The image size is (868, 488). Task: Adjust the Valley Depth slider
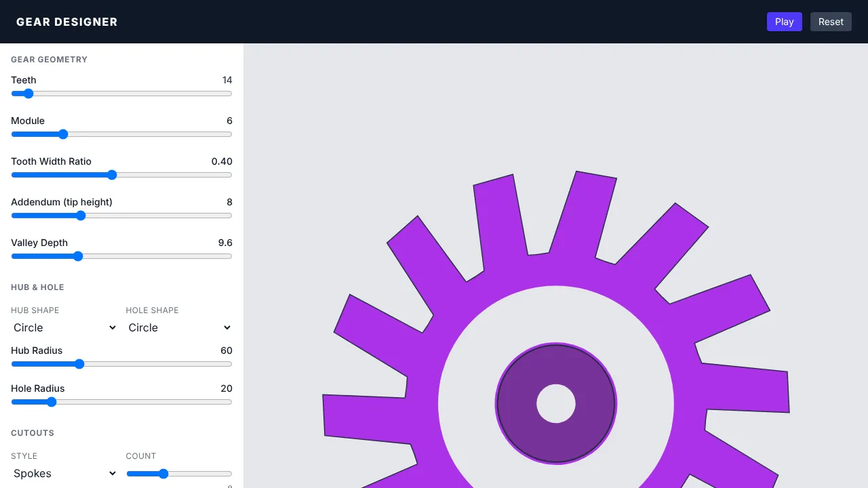coord(121,256)
